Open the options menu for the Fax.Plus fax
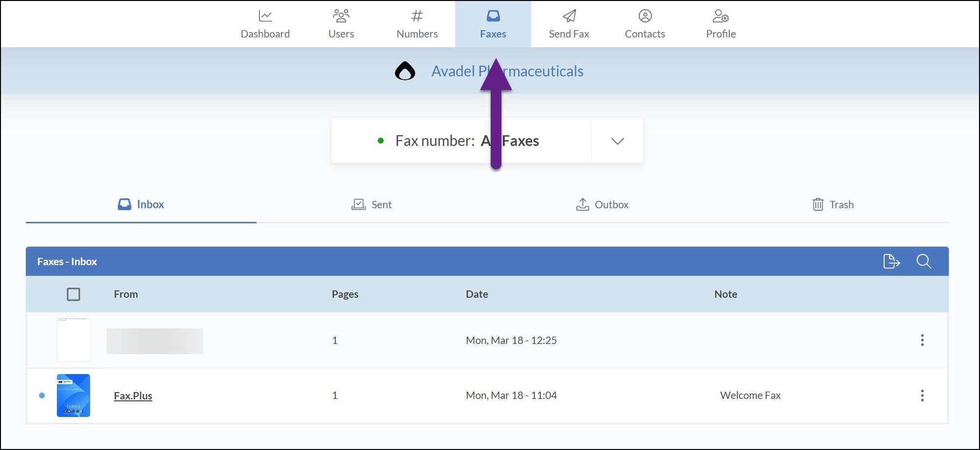The width and height of the screenshot is (980, 450). 922,396
